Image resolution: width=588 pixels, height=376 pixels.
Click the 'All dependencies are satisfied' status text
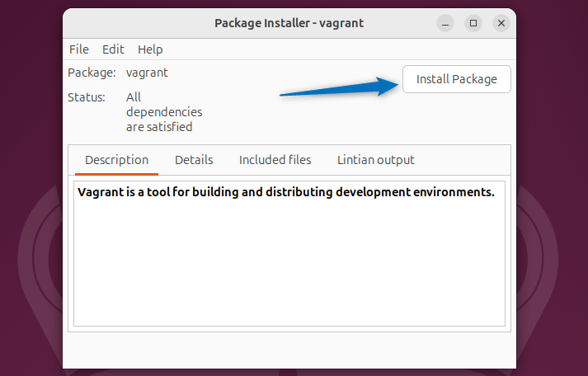(163, 112)
